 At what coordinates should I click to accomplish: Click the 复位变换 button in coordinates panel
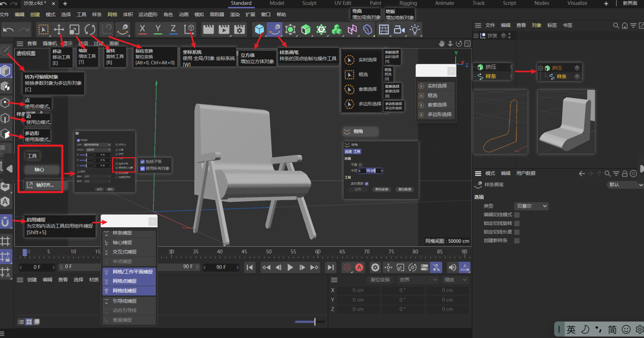click(x=380, y=280)
